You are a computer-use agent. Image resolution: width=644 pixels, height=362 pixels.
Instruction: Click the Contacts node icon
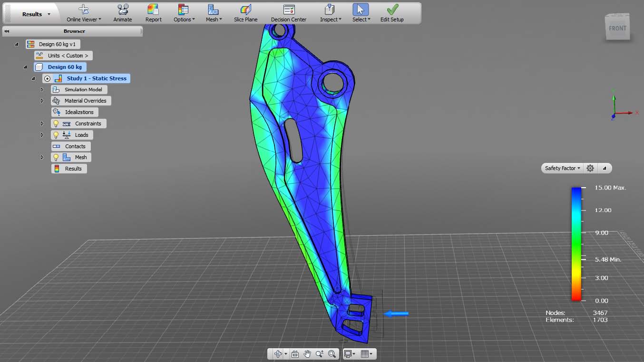click(57, 146)
